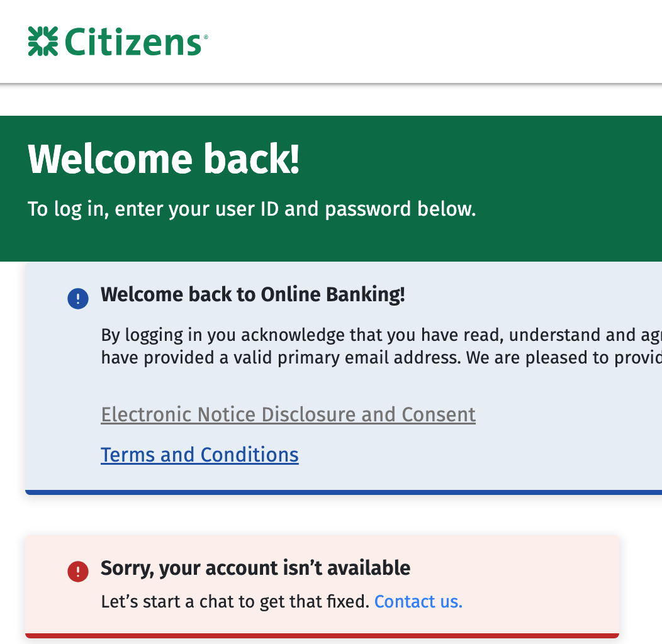The image size is (662, 644).
Task: Click the blue info exclamation icon
Action: (x=78, y=298)
